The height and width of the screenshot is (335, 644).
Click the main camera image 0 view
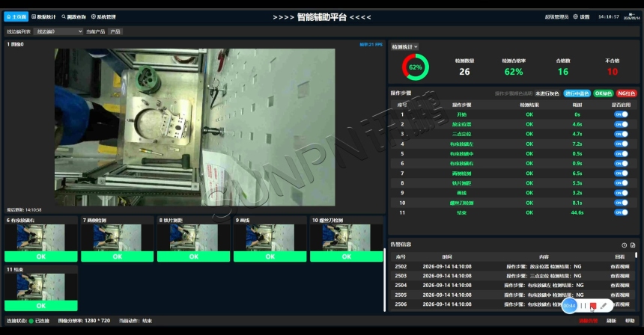pos(195,127)
